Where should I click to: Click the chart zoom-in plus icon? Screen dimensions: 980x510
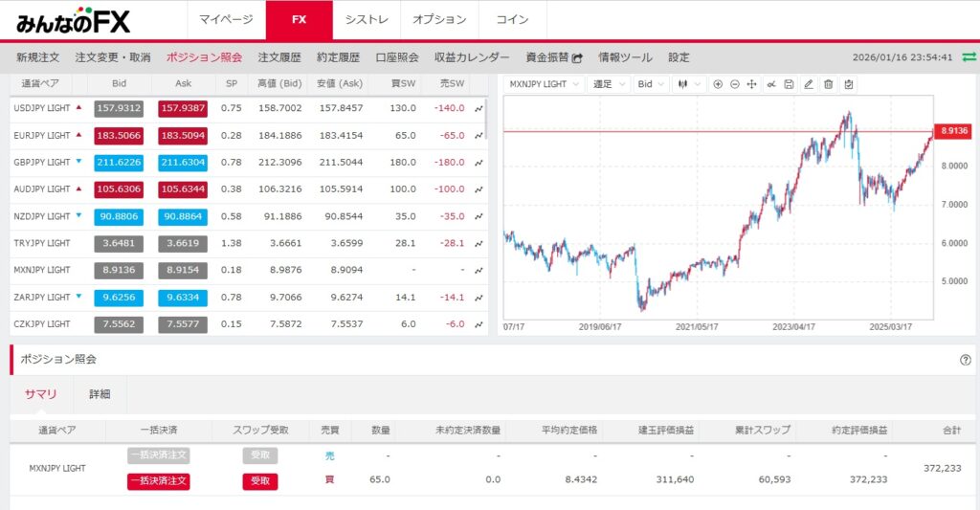coord(718,84)
